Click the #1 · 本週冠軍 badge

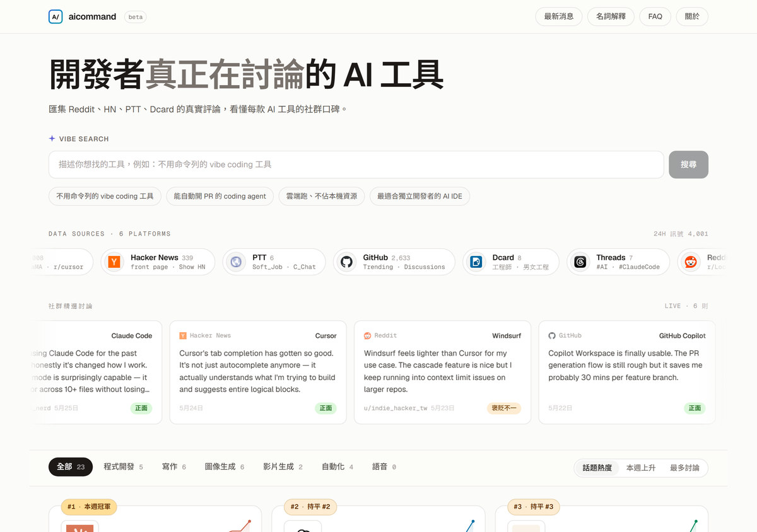[89, 506]
